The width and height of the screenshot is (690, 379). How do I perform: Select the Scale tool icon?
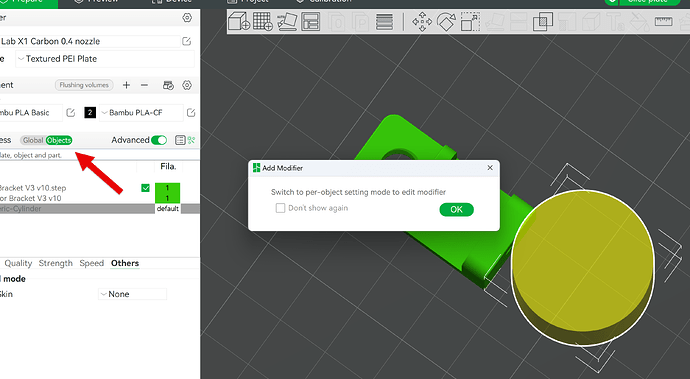coord(470,22)
